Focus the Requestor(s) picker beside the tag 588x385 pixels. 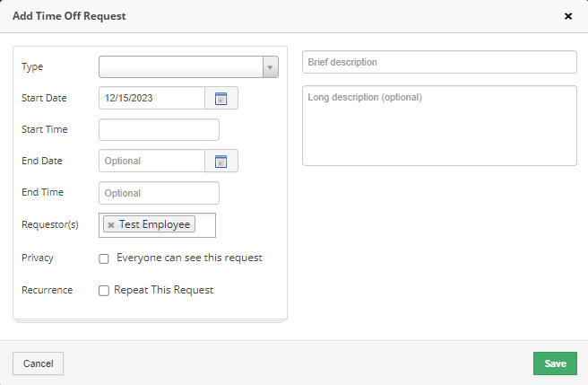click(x=204, y=225)
